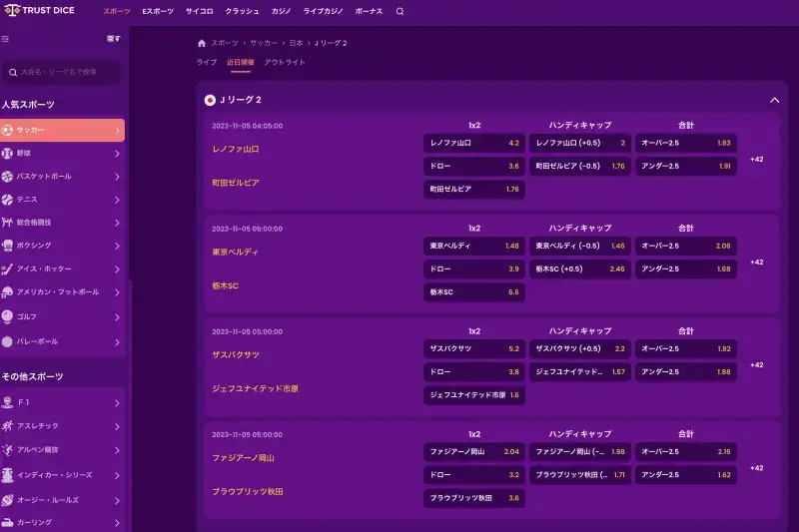The height and width of the screenshot is (532, 799).
Task: Expand the バスケットボール chevron arrow
Action: tap(117, 177)
